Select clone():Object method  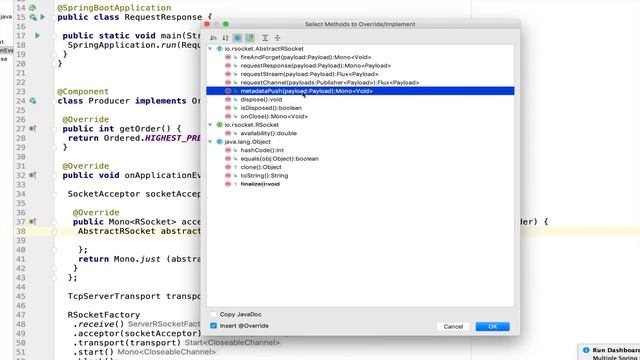261,167
